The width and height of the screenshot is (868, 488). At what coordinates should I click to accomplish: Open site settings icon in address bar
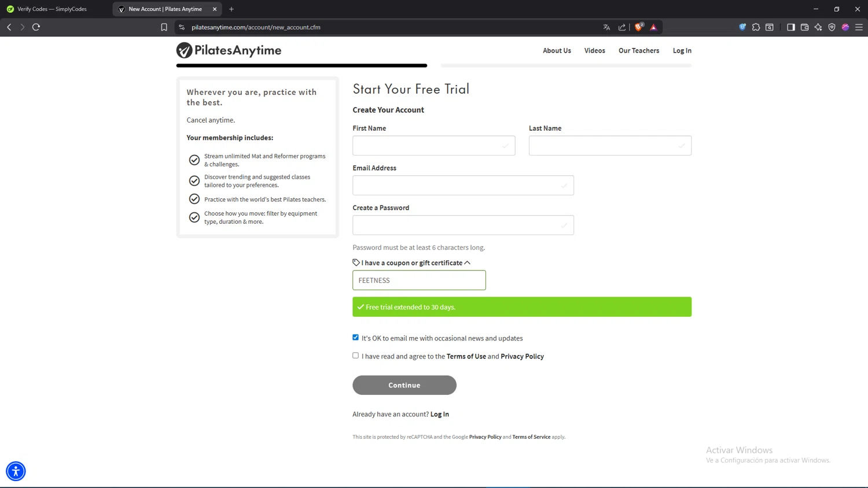(182, 27)
